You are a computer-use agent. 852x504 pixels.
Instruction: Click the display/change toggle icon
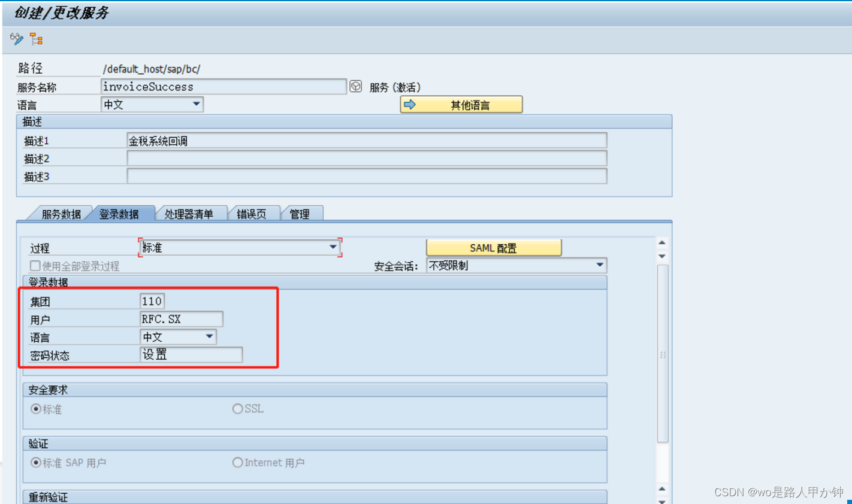(x=16, y=38)
